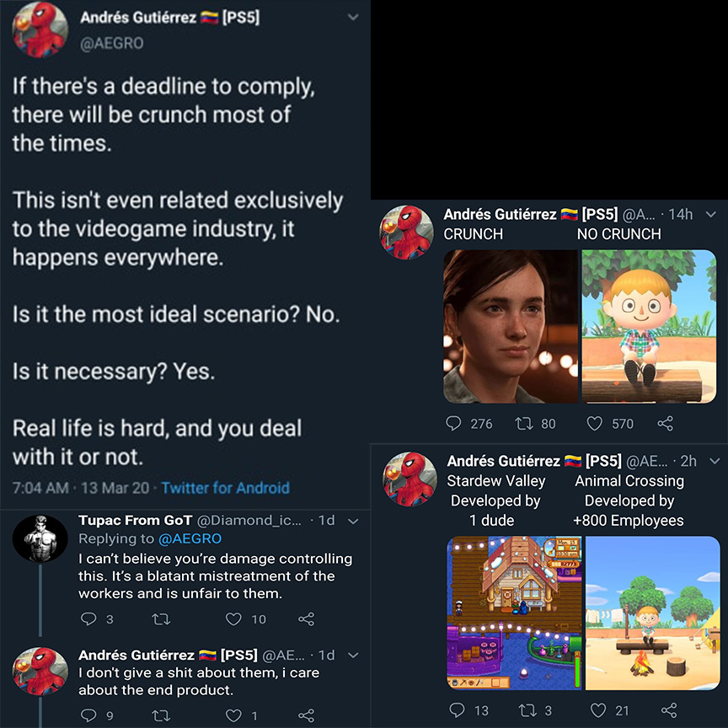Expand the main tweet options chevron
The image size is (728, 728).
pyautogui.click(x=353, y=17)
